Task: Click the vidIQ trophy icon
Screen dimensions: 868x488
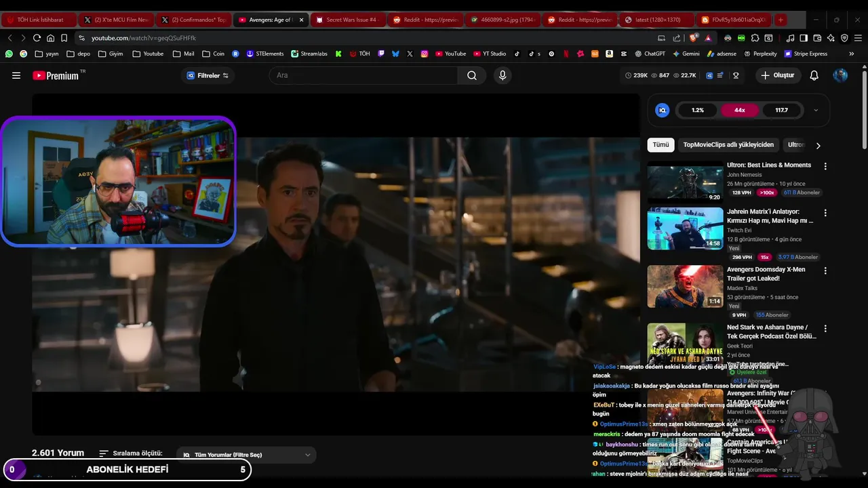Action: (736, 75)
